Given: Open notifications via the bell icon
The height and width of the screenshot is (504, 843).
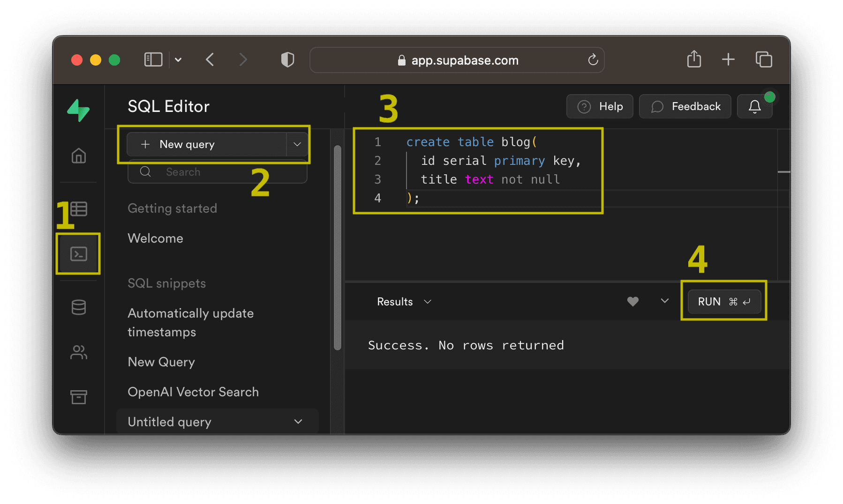Looking at the screenshot, I should coord(754,106).
